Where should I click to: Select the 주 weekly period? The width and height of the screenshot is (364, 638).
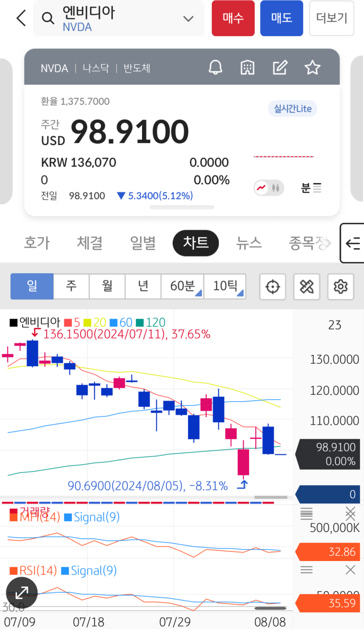click(x=71, y=286)
